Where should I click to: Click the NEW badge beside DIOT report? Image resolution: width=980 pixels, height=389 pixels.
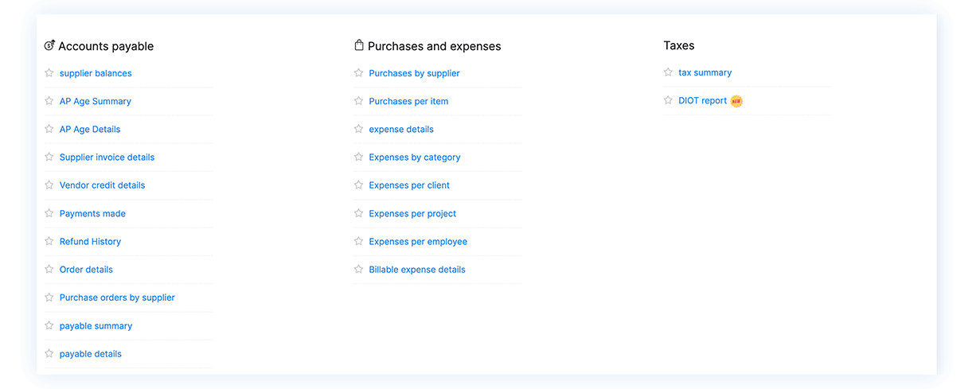point(736,101)
